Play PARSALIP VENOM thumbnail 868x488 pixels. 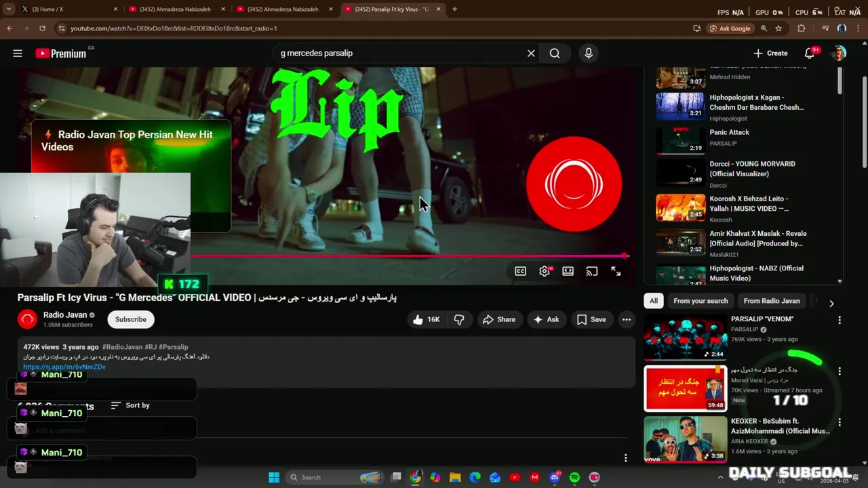click(x=685, y=337)
